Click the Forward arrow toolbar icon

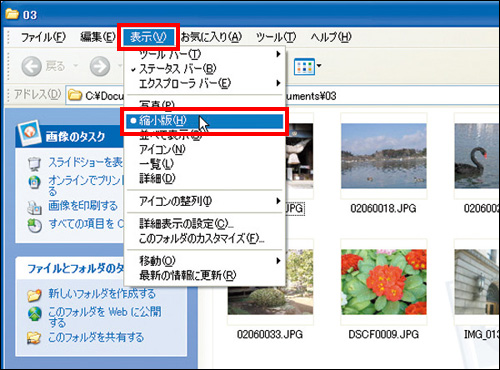tap(100, 66)
